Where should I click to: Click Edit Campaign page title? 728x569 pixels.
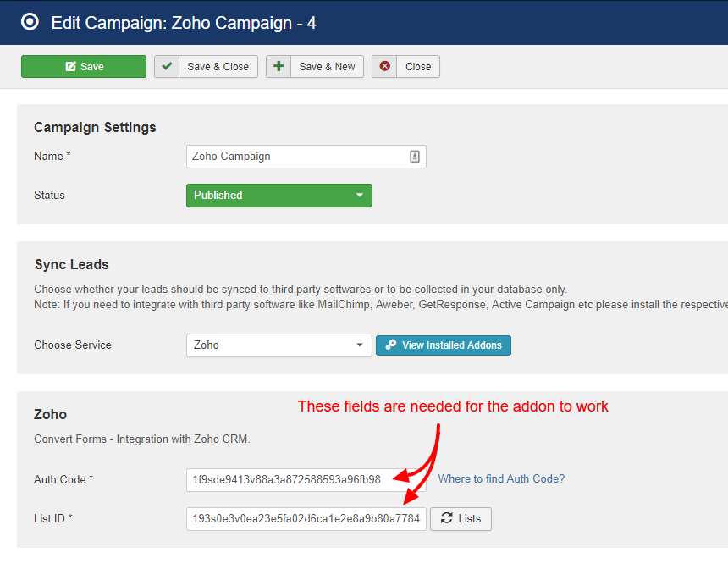[x=184, y=23]
